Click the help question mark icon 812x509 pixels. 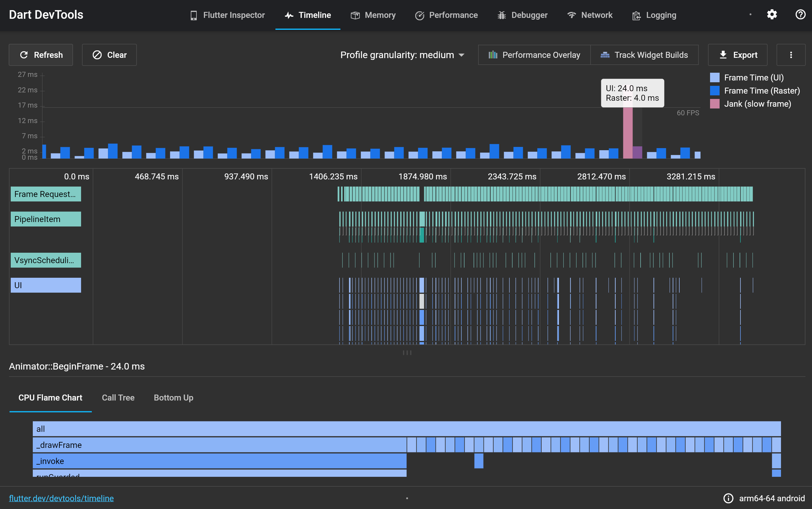click(x=800, y=15)
